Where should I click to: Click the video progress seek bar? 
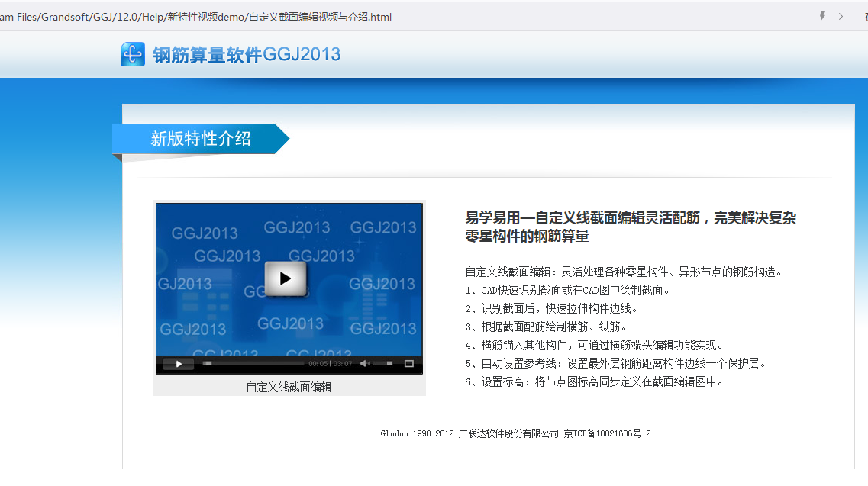click(x=253, y=364)
